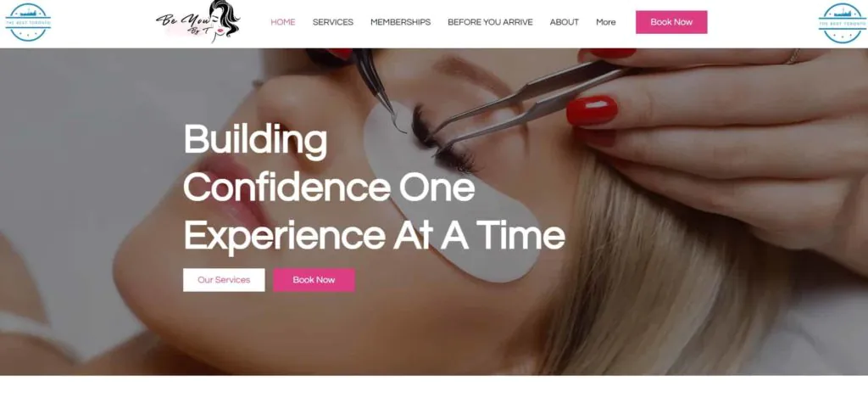The image size is (868, 420).
Task: Click the pink Book Now hero button
Action: (x=314, y=280)
